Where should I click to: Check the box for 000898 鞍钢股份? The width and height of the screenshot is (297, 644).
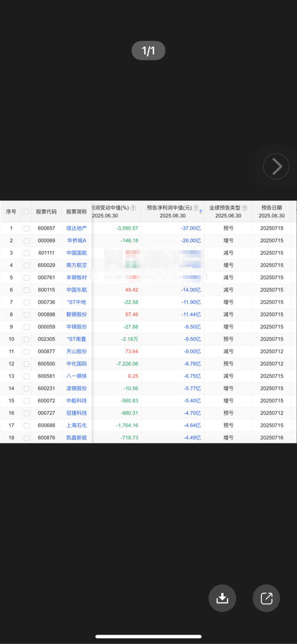(26, 315)
